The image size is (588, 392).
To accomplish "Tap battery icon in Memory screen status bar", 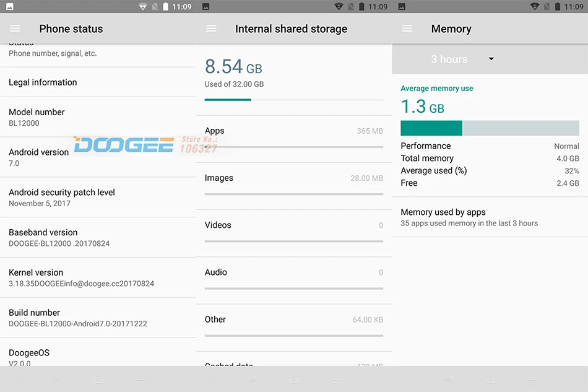I will [558, 7].
